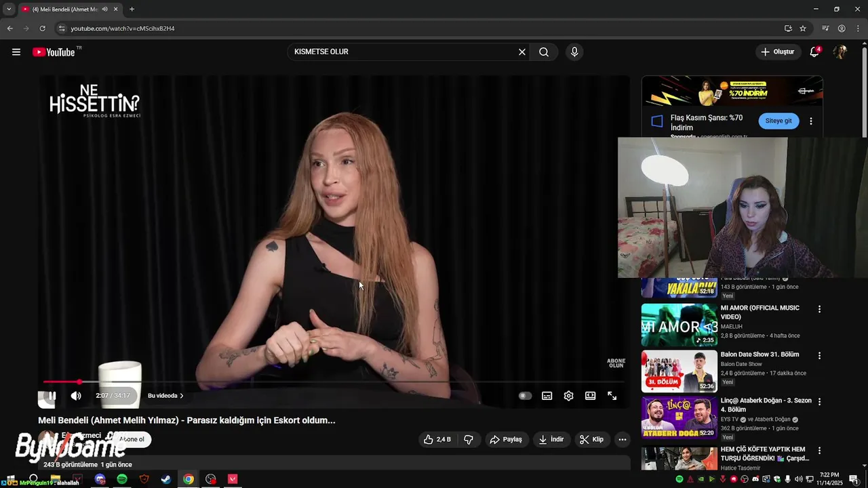868x488 pixels.
Task: Open system volume in tray
Action: pos(798,479)
